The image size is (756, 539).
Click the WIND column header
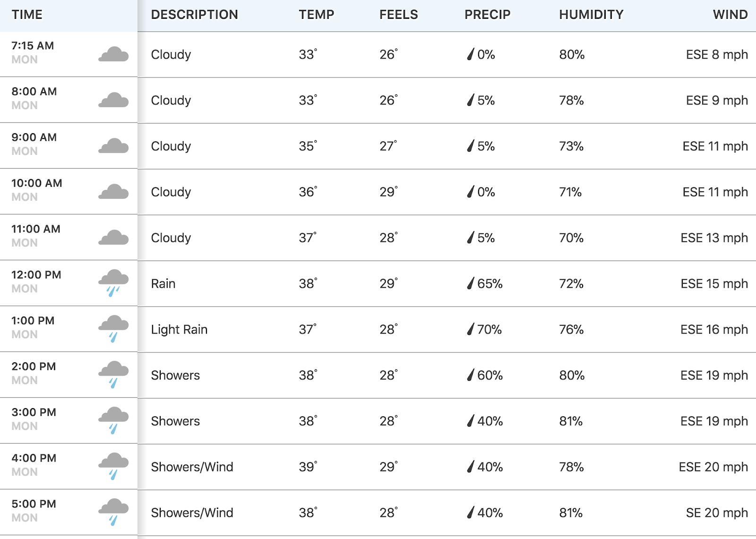click(730, 15)
